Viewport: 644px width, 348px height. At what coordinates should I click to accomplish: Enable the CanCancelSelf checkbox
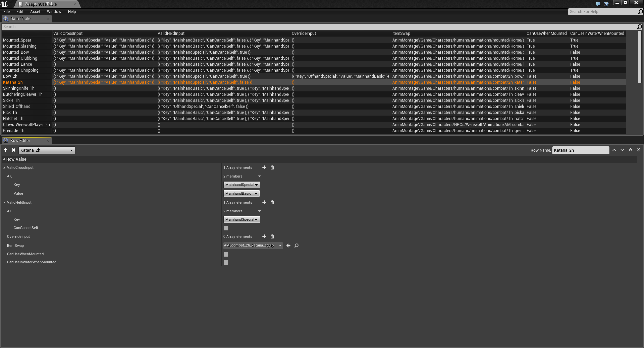226,228
